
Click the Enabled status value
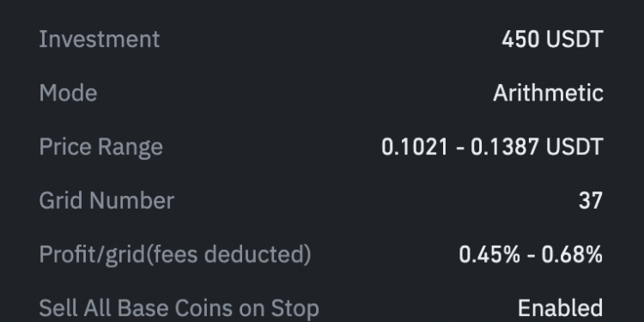(x=560, y=308)
